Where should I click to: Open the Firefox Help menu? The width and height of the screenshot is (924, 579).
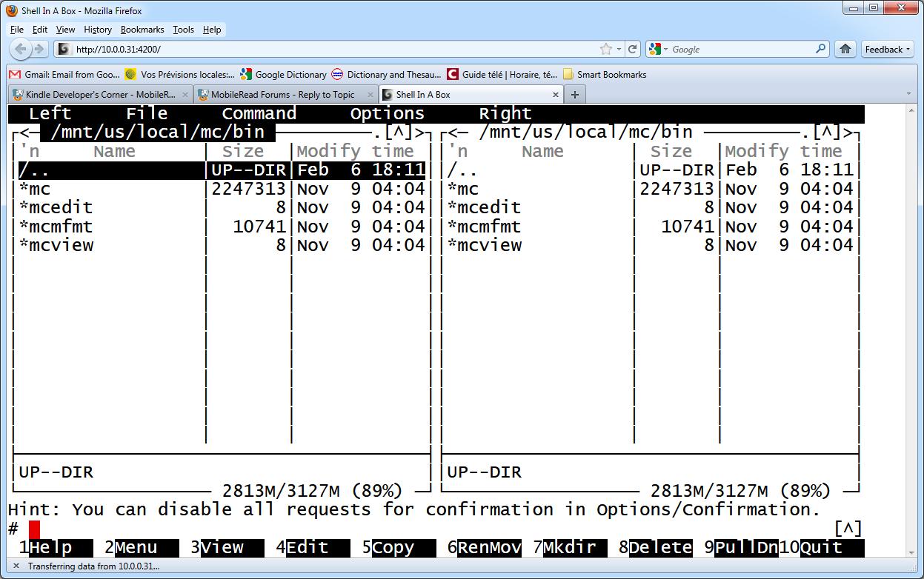coord(212,30)
